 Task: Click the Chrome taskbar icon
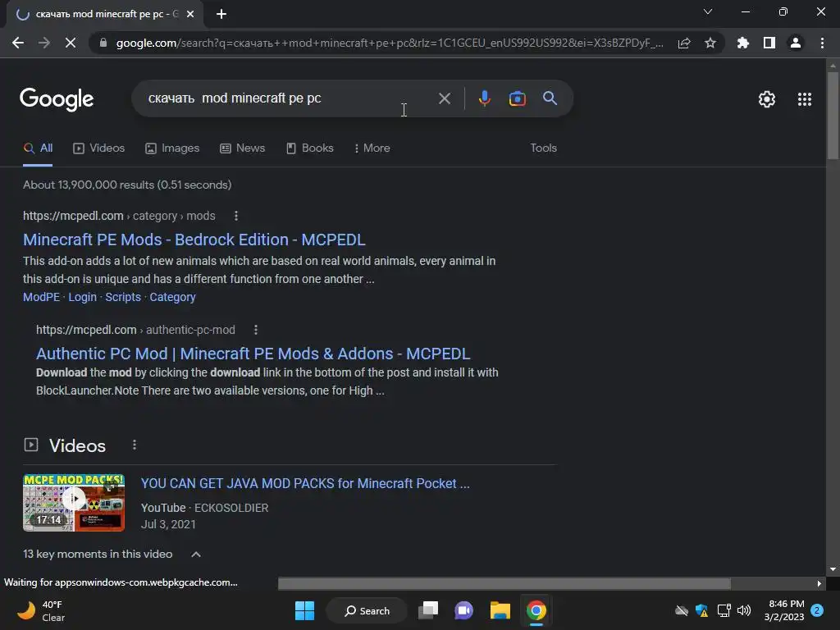point(536,610)
